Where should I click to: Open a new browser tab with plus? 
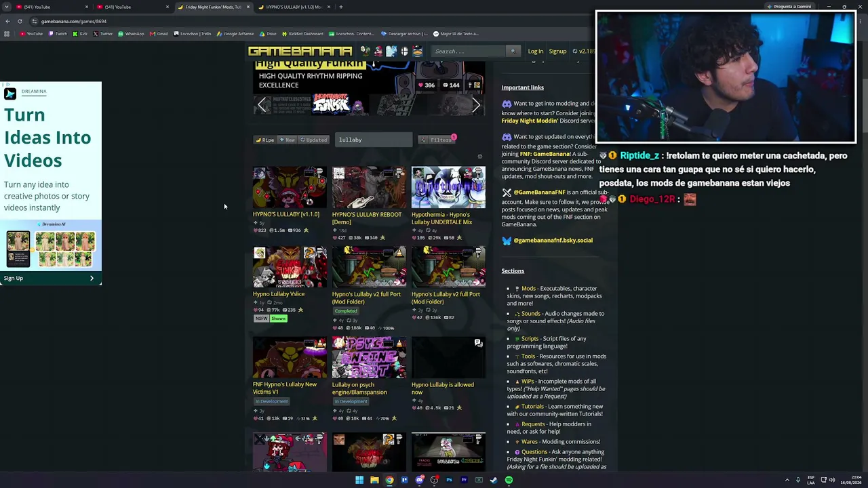pos(341,7)
